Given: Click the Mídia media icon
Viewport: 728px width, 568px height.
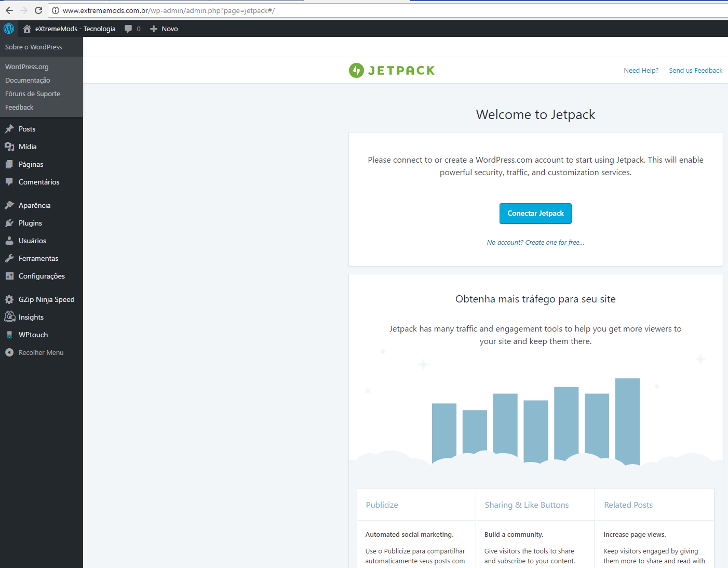Looking at the screenshot, I should [9, 147].
